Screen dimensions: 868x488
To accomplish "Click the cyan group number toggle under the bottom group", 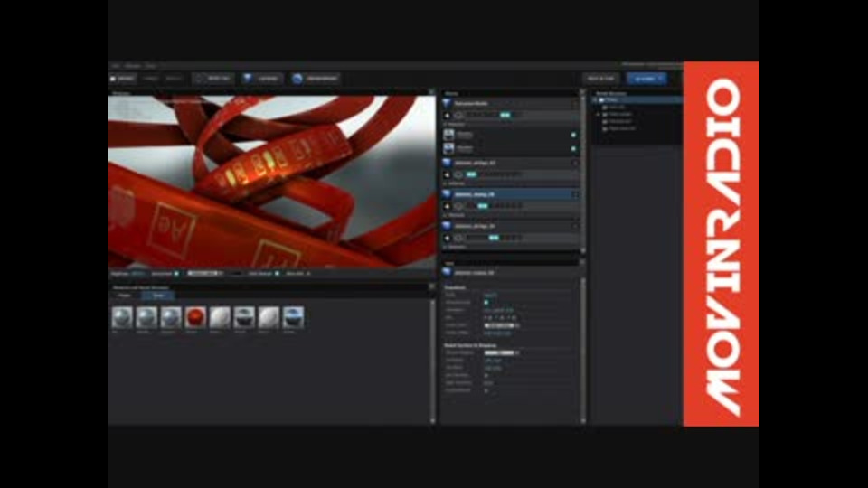I will 494,238.
